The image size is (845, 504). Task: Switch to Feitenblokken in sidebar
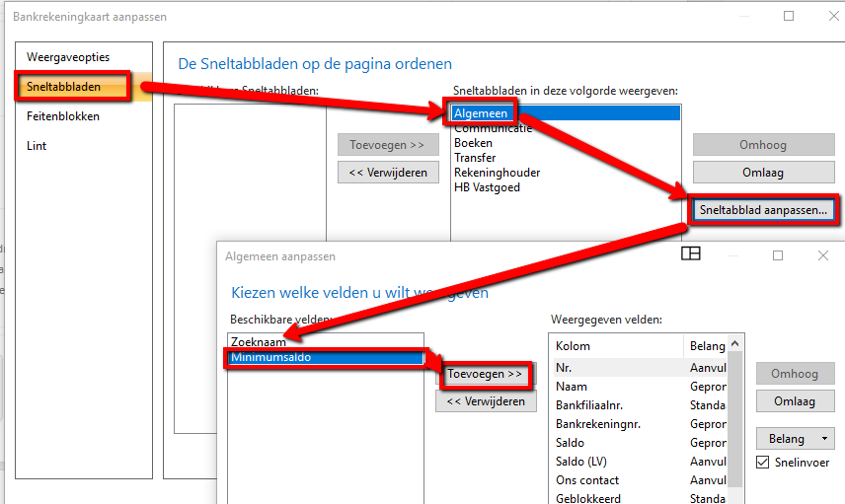63,116
